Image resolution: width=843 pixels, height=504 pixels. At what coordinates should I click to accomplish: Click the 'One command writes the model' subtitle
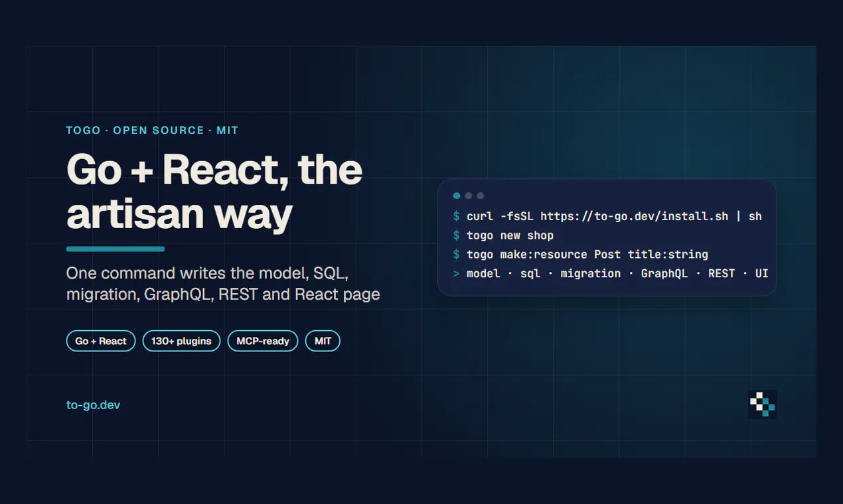223,283
